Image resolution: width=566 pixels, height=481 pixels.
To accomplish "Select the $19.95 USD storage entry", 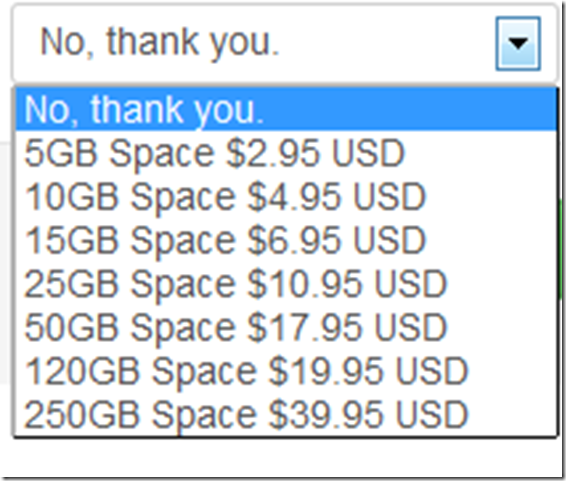I will (286, 371).
